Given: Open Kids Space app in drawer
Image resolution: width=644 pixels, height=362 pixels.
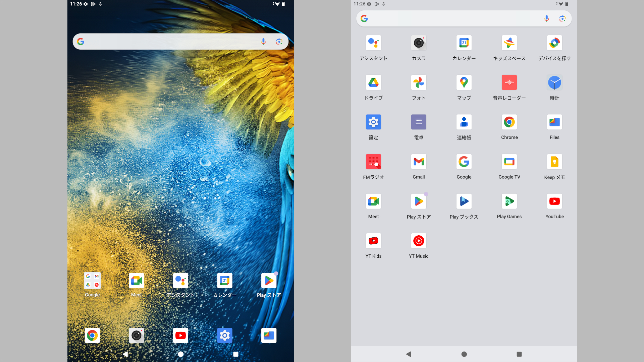Looking at the screenshot, I should 509,43.
